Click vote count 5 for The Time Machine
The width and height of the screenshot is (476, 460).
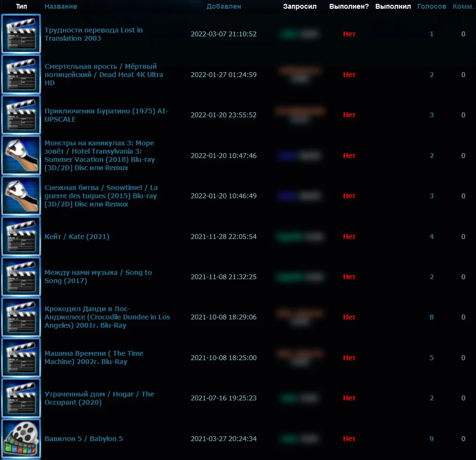431,358
